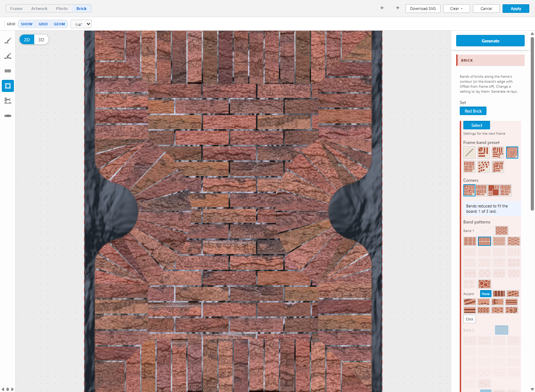The image size is (535, 392).
Task: Open the Red Brick set selector
Action: pyautogui.click(x=473, y=111)
